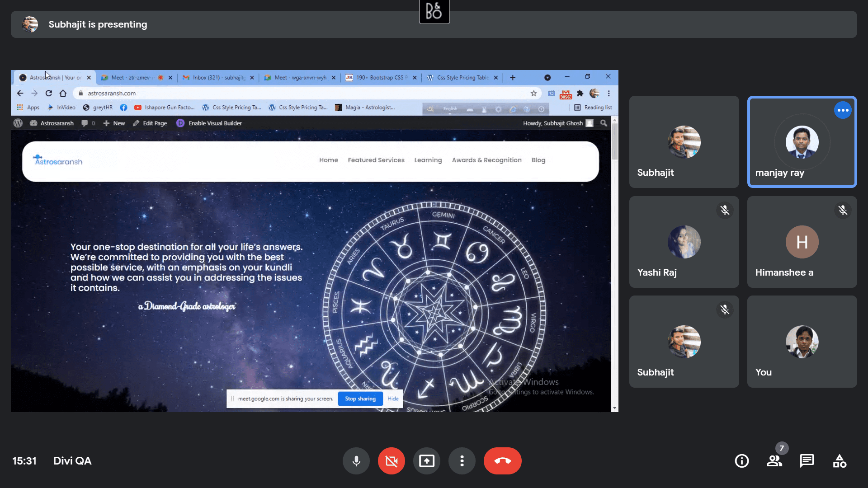This screenshot has width=868, height=488.
Task: Click the chat messages icon
Action: coord(807,460)
